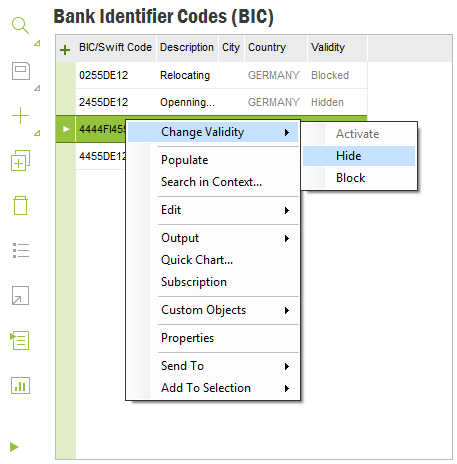Click the Delete trash can icon
Screen dimensions: 457x464
coord(20,205)
